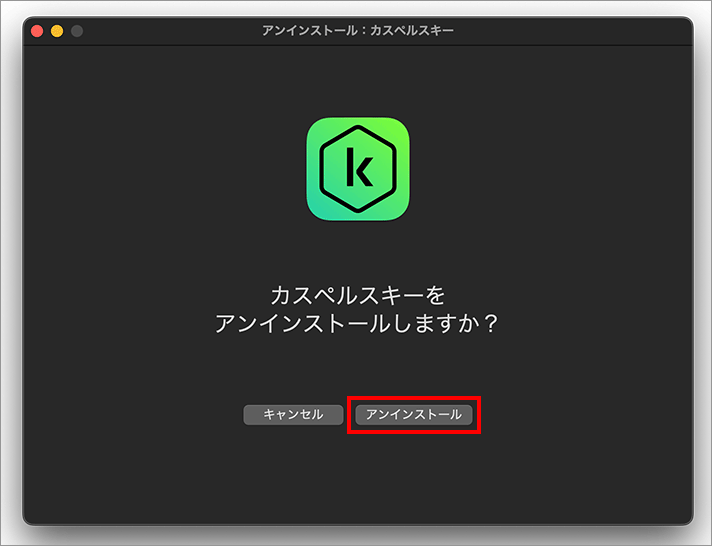Click the green Kaspersky hexagon app icon

[x=358, y=169]
